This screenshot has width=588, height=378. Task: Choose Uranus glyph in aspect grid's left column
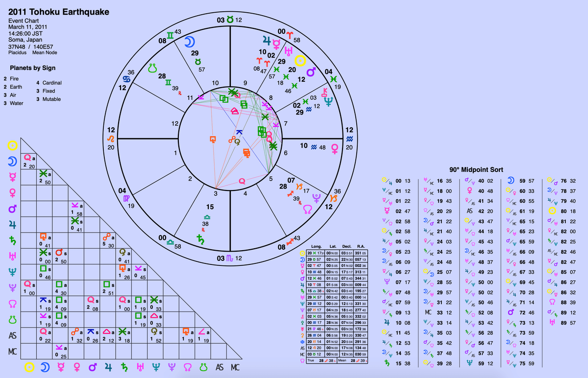point(13,256)
